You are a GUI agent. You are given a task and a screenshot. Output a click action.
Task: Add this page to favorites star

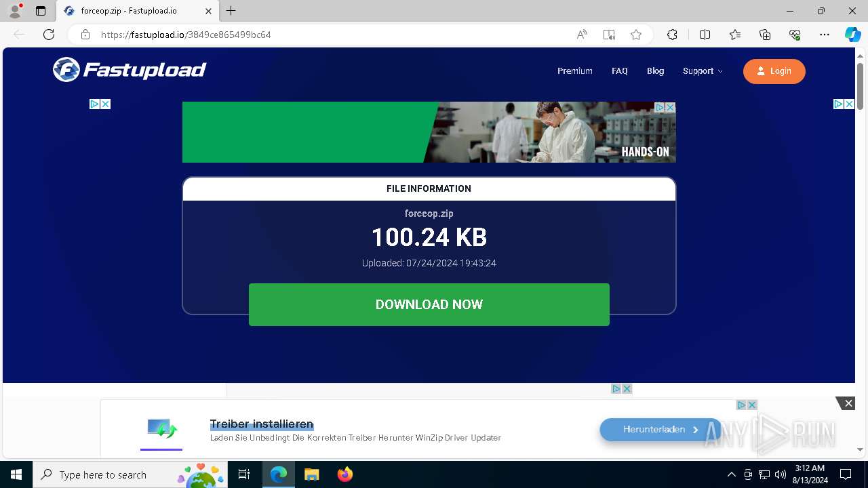pyautogui.click(x=636, y=35)
